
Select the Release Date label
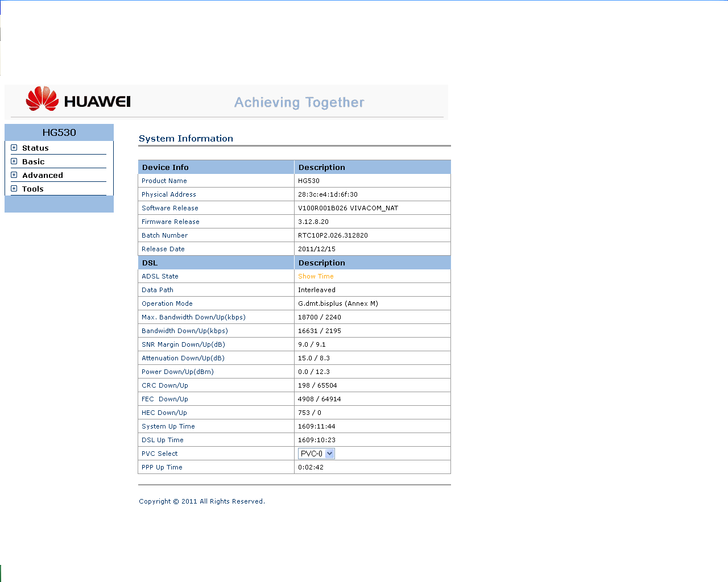point(163,249)
